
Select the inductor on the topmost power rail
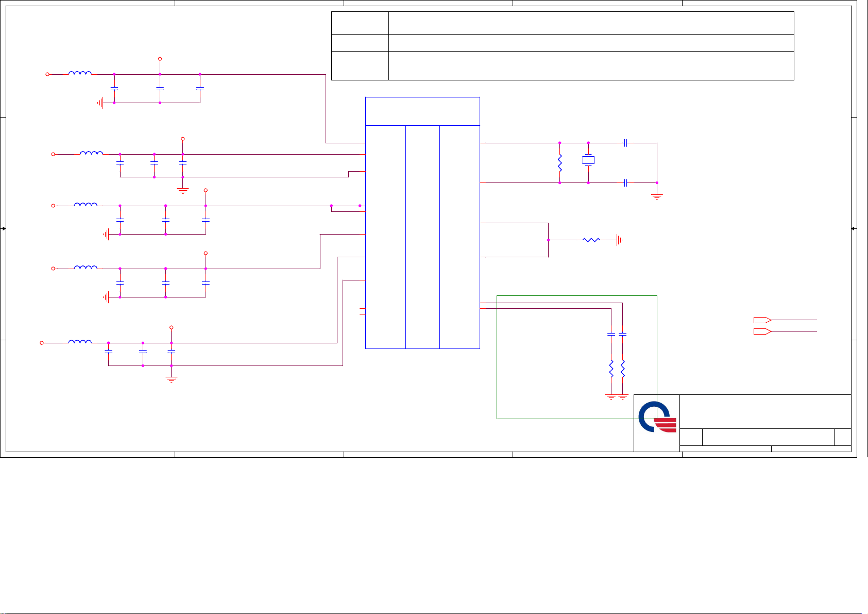80,73
